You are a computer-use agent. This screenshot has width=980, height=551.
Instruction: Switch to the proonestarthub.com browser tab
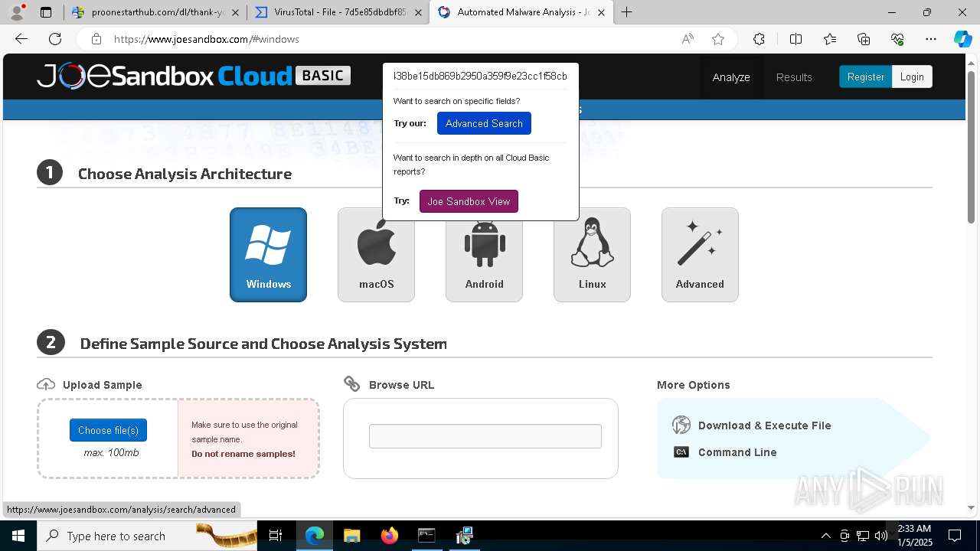(156, 12)
